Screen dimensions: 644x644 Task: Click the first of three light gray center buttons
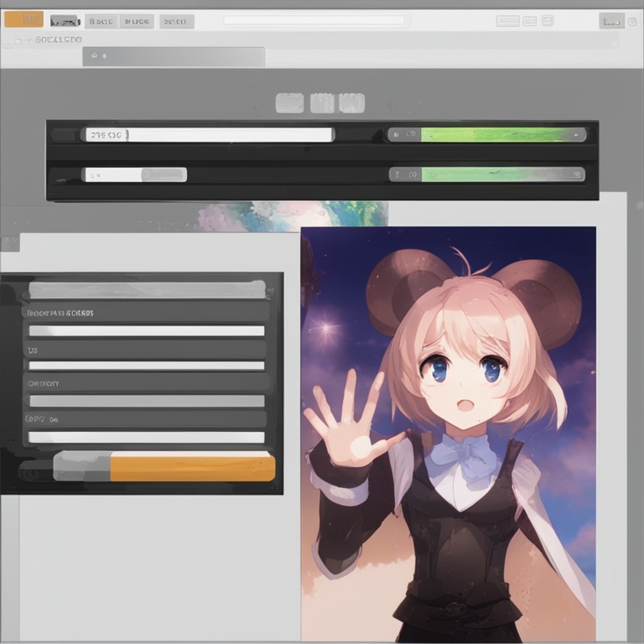[289, 103]
